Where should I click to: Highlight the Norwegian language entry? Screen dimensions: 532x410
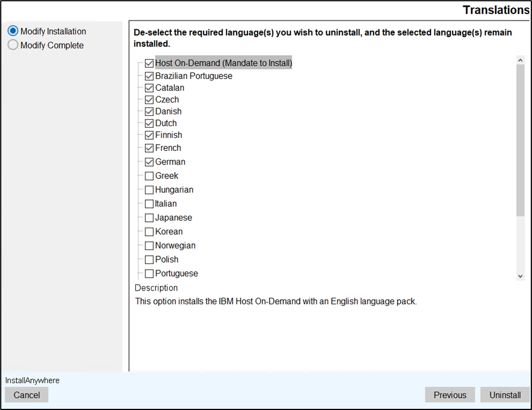pyautogui.click(x=175, y=246)
